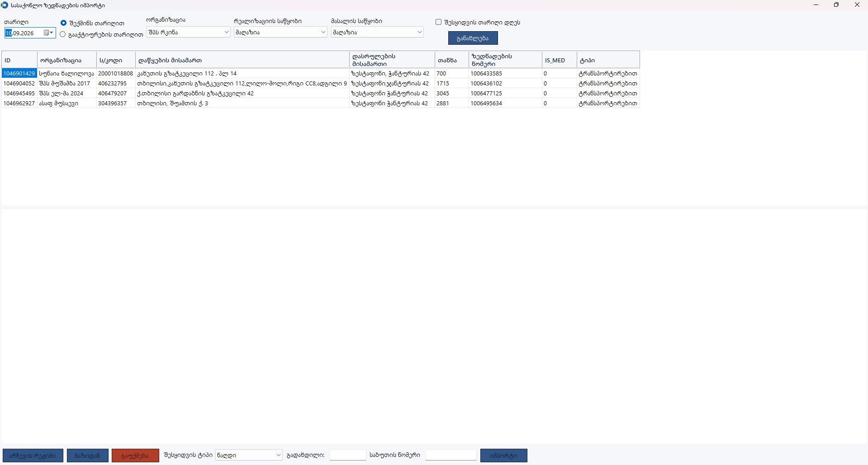Click organization cell ასაფ მუსაევი

tap(66, 103)
